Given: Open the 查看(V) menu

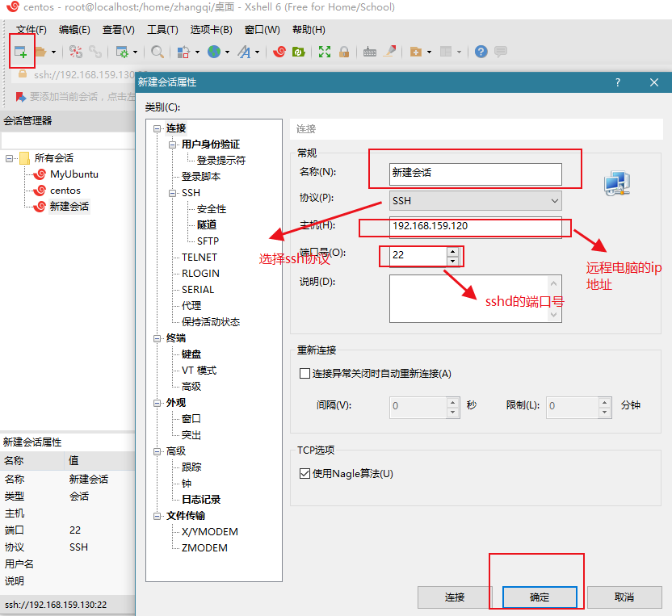Looking at the screenshot, I should click(118, 30).
